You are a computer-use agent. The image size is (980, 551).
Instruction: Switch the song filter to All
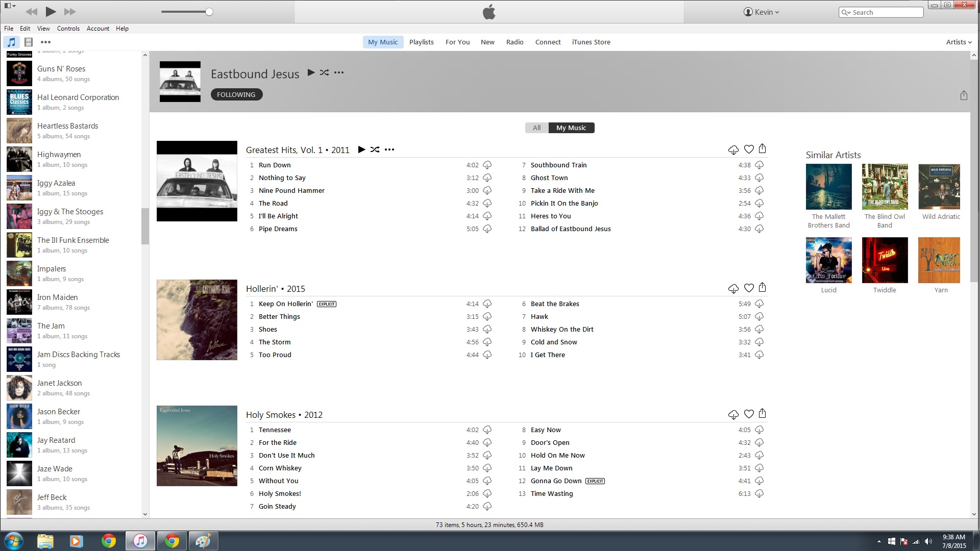pos(536,128)
